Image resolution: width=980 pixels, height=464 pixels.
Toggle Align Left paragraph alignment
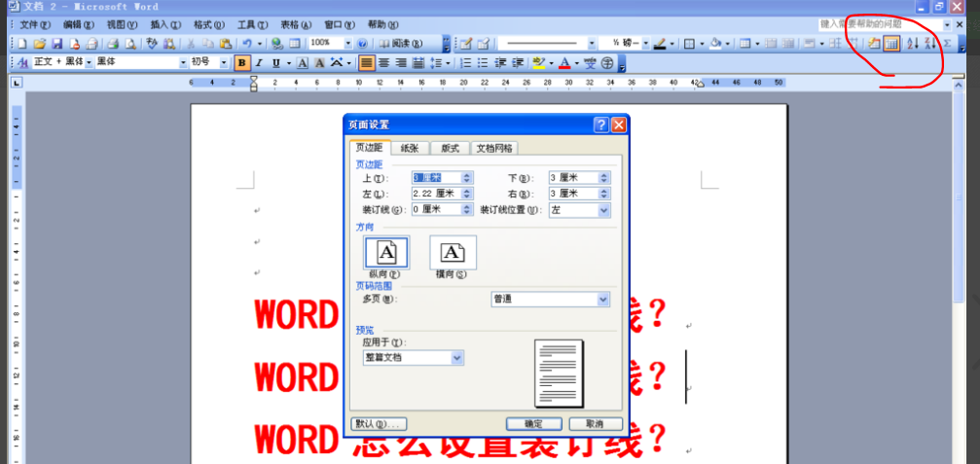pyautogui.click(x=367, y=63)
